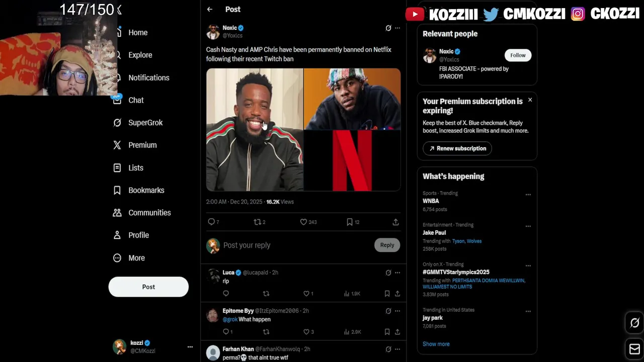This screenshot has height=362, width=644.
Task: Bookmark the main post with bookmark icon
Action: click(350, 222)
